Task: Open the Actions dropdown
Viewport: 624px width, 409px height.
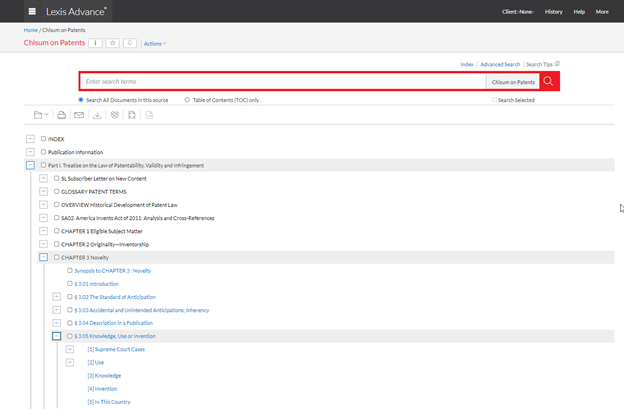Action: pos(155,43)
